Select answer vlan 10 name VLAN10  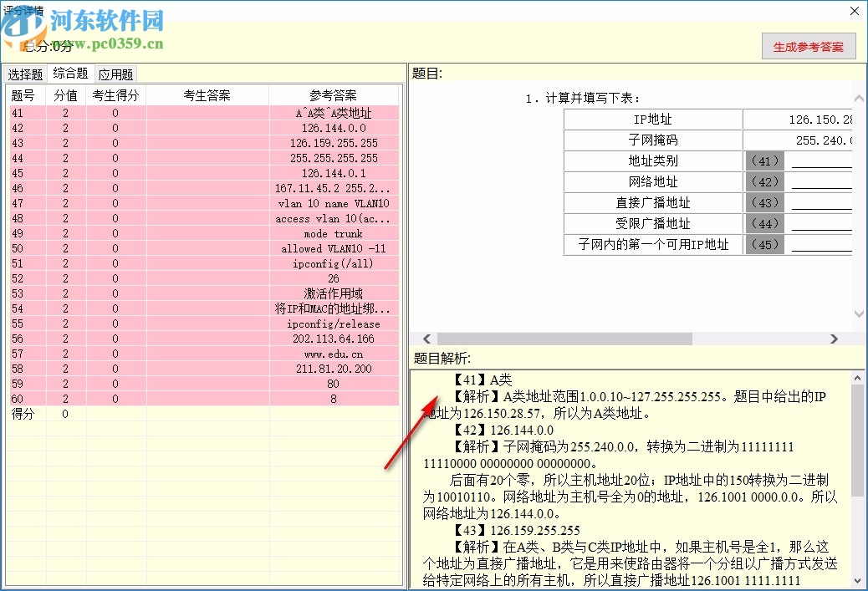334,203
